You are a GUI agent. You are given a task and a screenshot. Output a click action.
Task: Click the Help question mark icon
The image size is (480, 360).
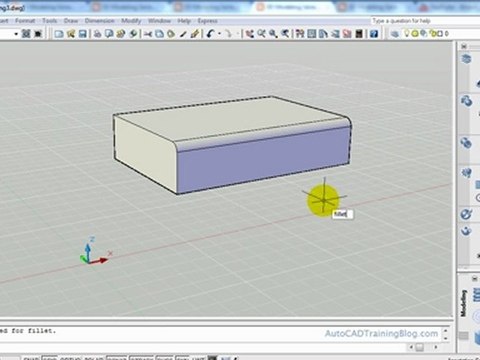(x=374, y=34)
